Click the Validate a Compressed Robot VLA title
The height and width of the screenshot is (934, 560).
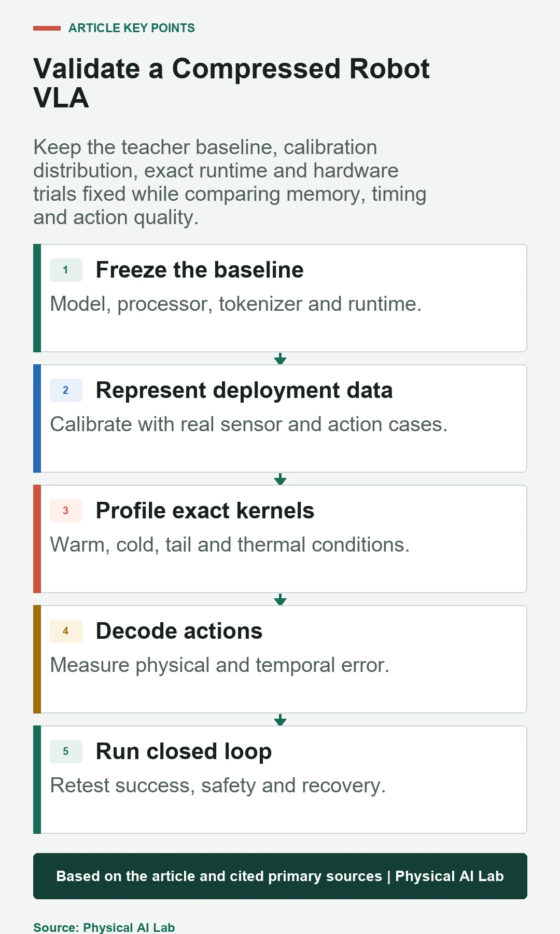click(231, 83)
